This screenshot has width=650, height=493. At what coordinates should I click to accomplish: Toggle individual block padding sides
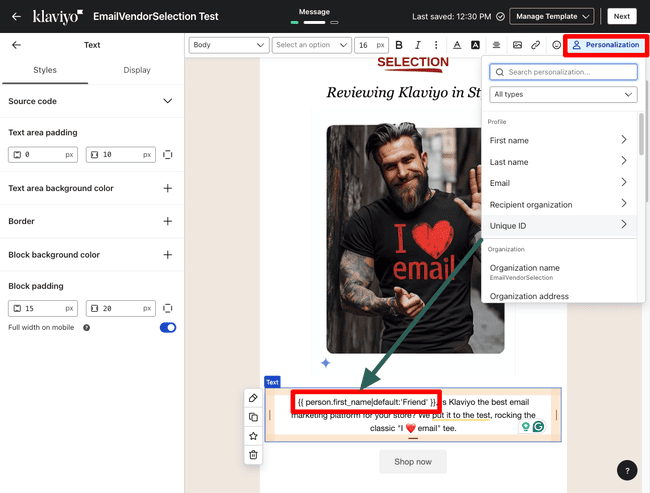[x=167, y=308]
